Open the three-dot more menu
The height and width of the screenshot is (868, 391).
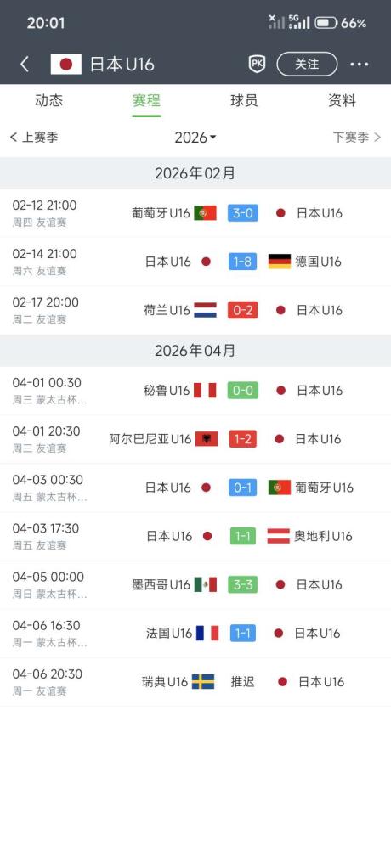pyautogui.click(x=359, y=65)
